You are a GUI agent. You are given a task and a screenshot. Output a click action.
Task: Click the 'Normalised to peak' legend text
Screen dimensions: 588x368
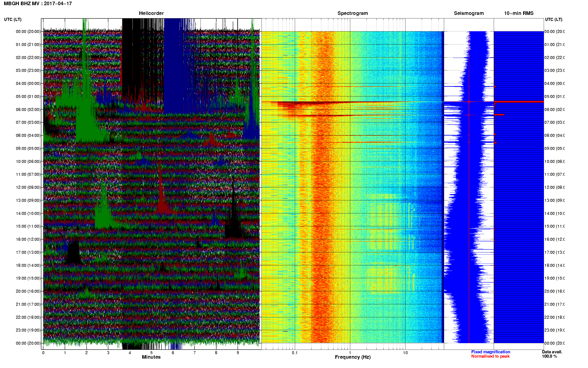[490, 356]
